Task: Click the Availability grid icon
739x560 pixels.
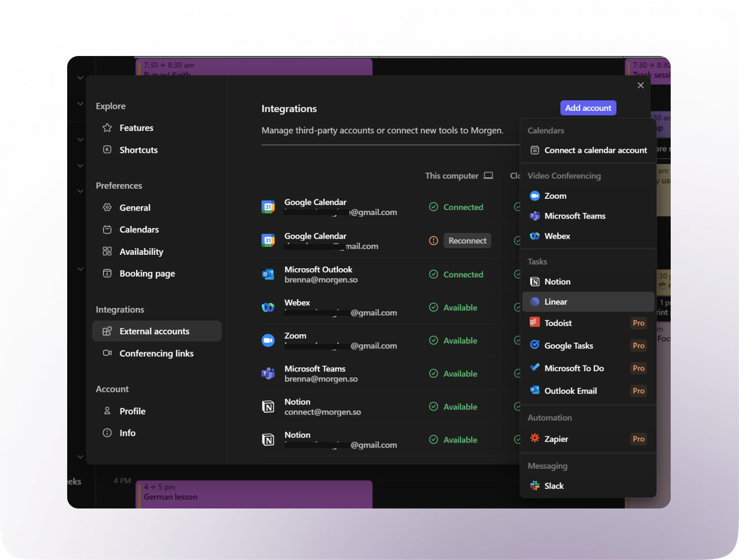Action: [x=107, y=251]
